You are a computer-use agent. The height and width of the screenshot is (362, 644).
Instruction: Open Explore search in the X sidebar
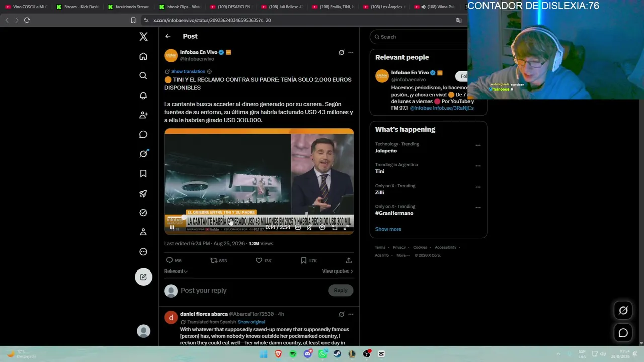[x=143, y=76]
